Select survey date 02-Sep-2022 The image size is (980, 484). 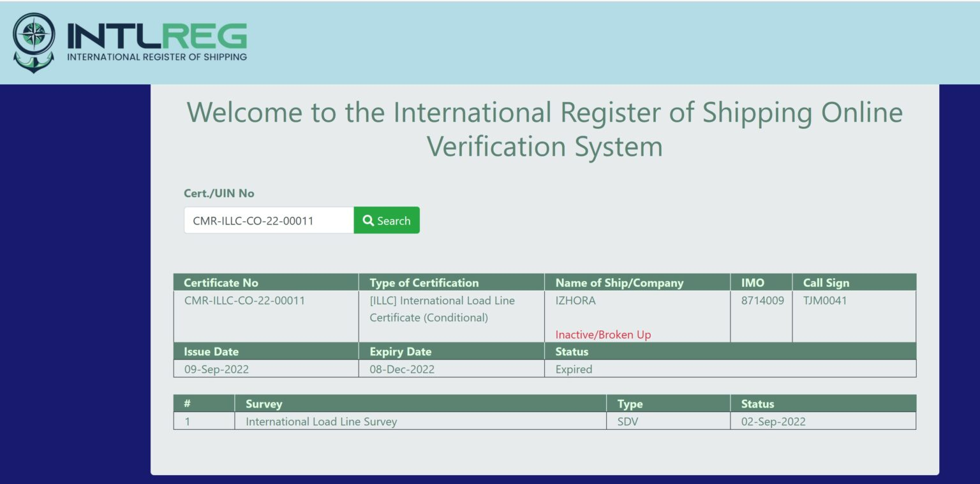click(773, 422)
